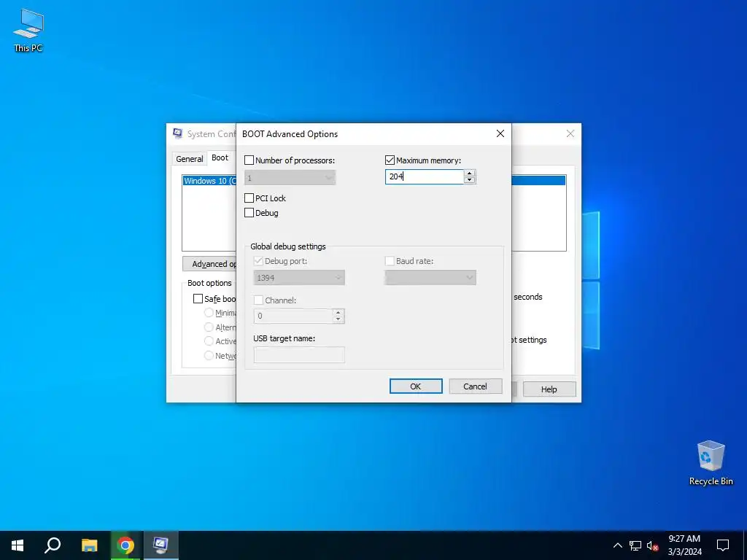Toggle the Channel checkbox
Screen dimensions: 747x560
[x=258, y=300]
